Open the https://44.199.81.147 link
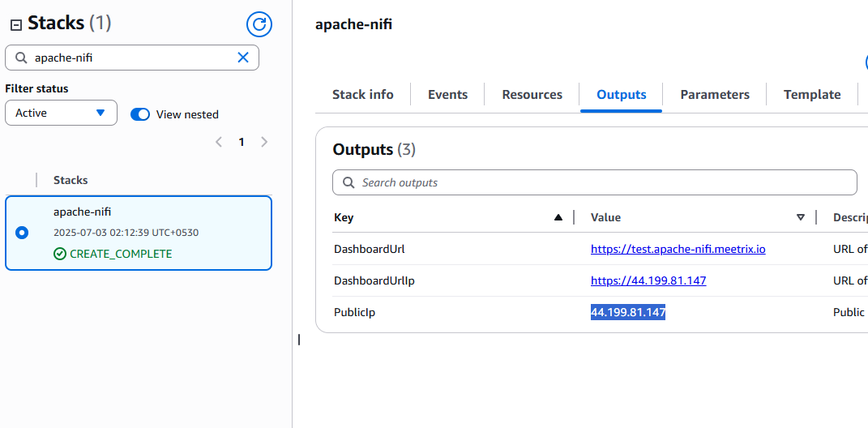868x428 pixels. point(648,280)
